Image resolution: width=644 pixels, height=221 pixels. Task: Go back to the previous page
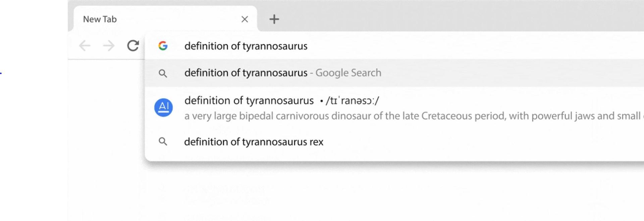pos(85,46)
